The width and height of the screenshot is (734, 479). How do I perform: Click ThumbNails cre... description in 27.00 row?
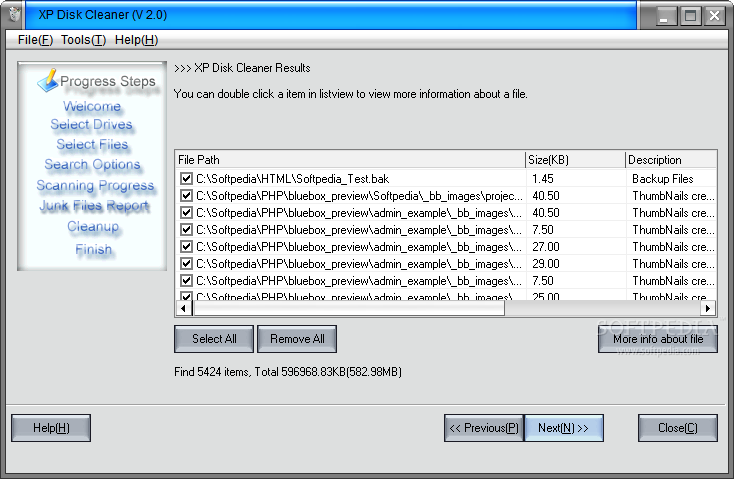click(x=673, y=247)
